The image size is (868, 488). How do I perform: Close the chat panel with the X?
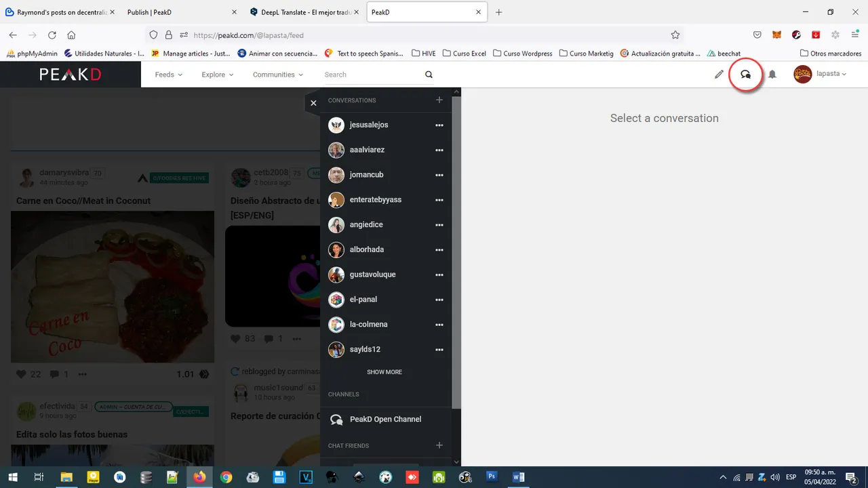tap(313, 103)
